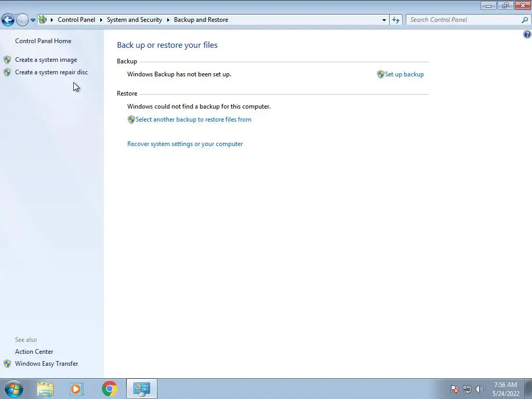Go back with the Back arrow button
Image resolution: width=532 pixels, height=399 pixels.
8,20
